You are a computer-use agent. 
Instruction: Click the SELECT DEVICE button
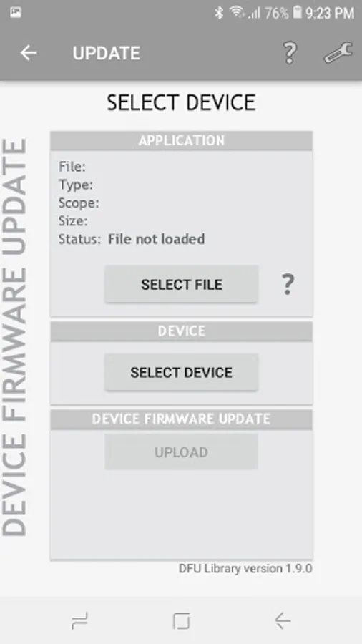[x=182, y=372]
